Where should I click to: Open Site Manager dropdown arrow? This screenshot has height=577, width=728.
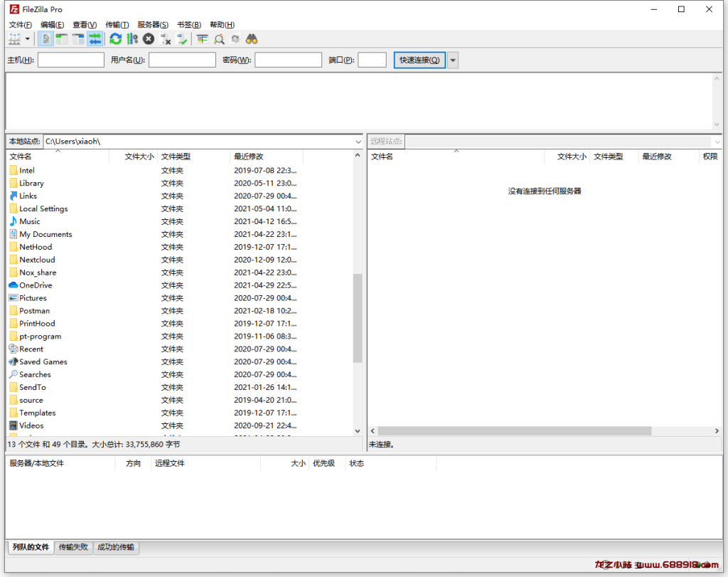click(28, 40)
